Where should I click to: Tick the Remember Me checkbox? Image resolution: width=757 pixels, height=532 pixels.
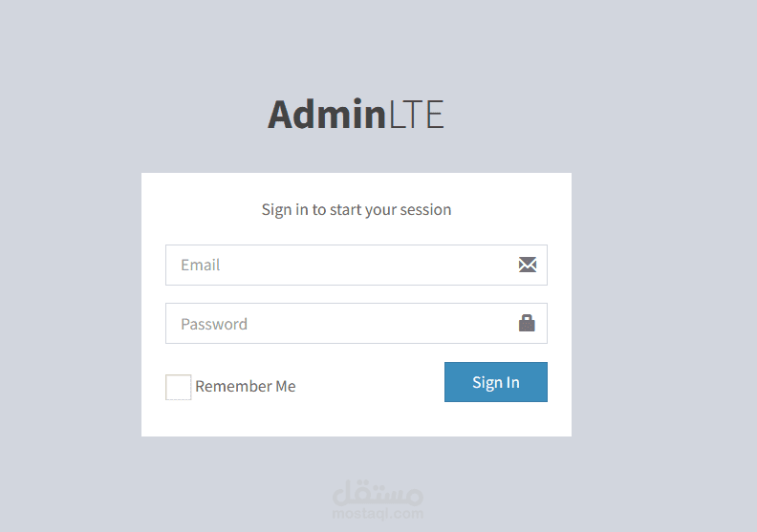pyautogui.click(x=178, y=387)
